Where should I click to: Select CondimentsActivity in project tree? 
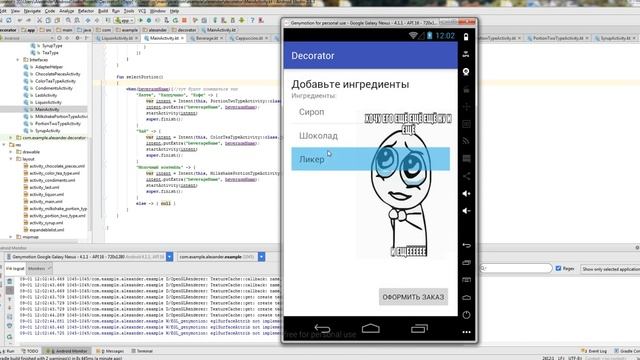pyautogui.click(x=53, y=88)
